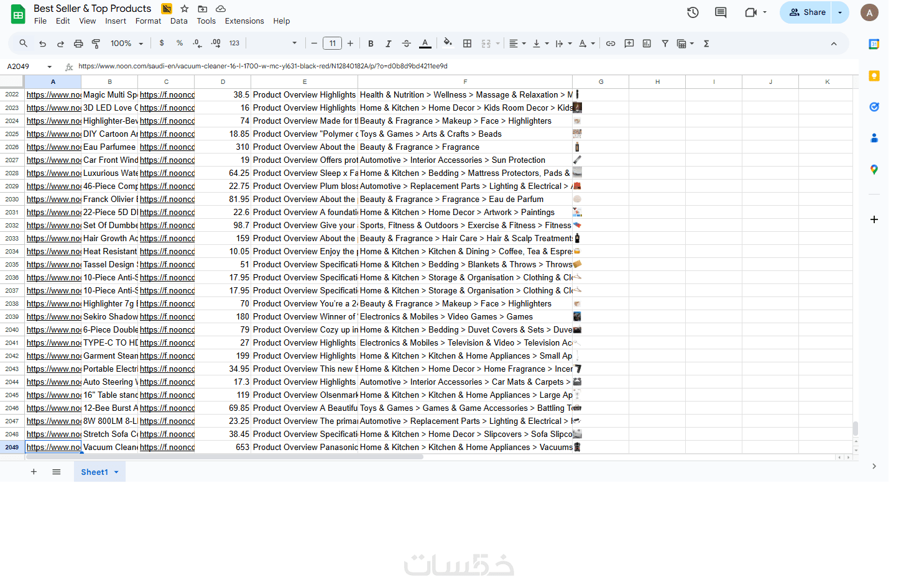Open the Data menu
Image resolution: width=919 pixels, height=588 pixels.
[x=179, y=21]
